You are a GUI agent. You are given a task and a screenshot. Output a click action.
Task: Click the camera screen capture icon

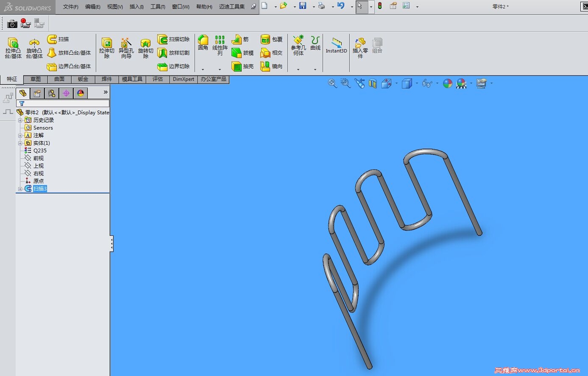tap(12, 24)
